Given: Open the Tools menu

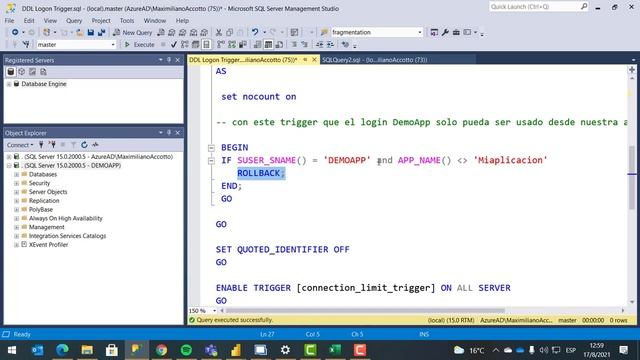Looking at the screenshot, I should pos(127,20).
